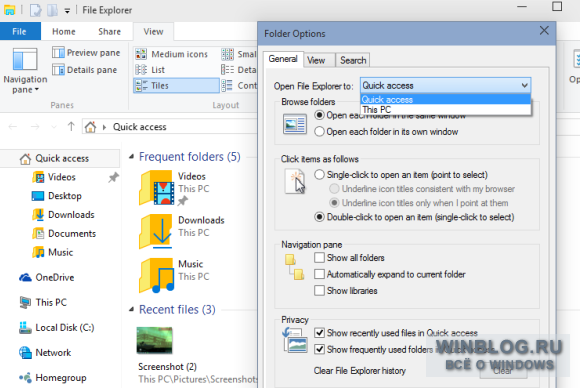Switch to the Home ribbon tab

click(64, 31)
